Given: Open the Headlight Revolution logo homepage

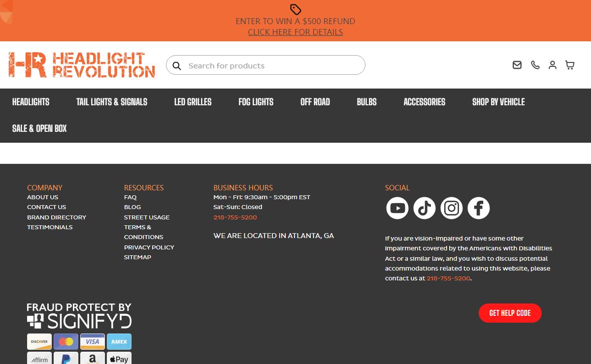Looking at the screenshot, I should [x=82, y=65].
